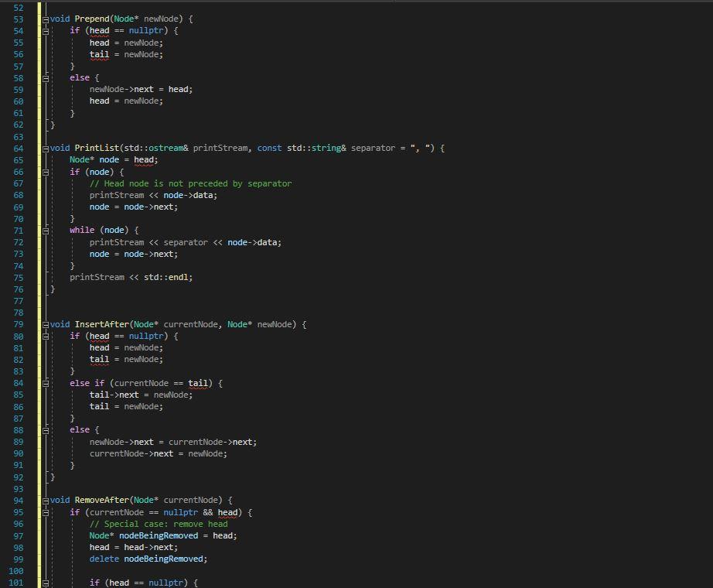The image size is (713, 588).
Task: Click line number 77 in the gutter
Action: pyautogui.click(x=19, y=301)
